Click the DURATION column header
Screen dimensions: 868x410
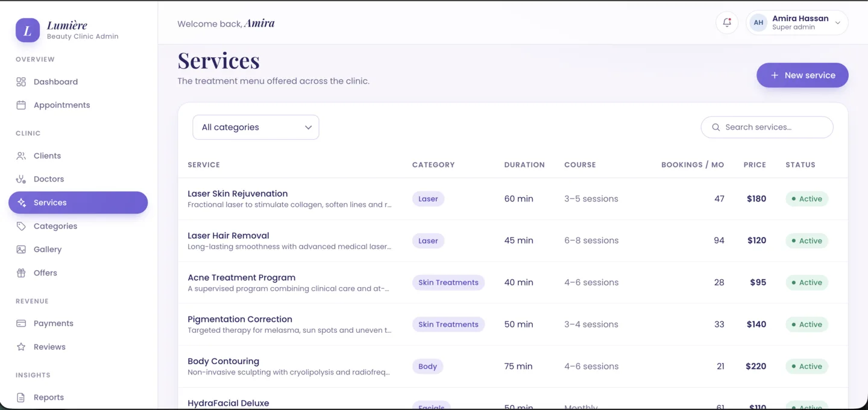pos(524,165)
